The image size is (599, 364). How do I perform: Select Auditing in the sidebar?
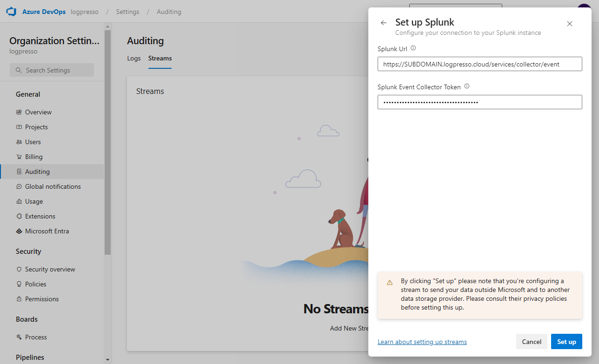pyautogui.click(x=52, y=172)
